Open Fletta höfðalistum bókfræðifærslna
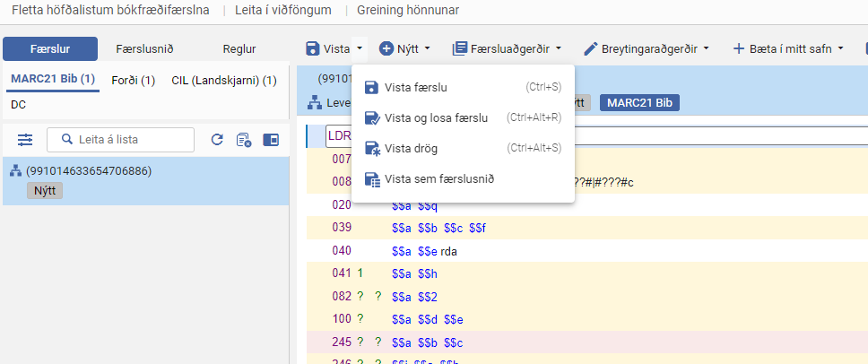The width and height of the screenshot is (868, 364). pos(110,10)
